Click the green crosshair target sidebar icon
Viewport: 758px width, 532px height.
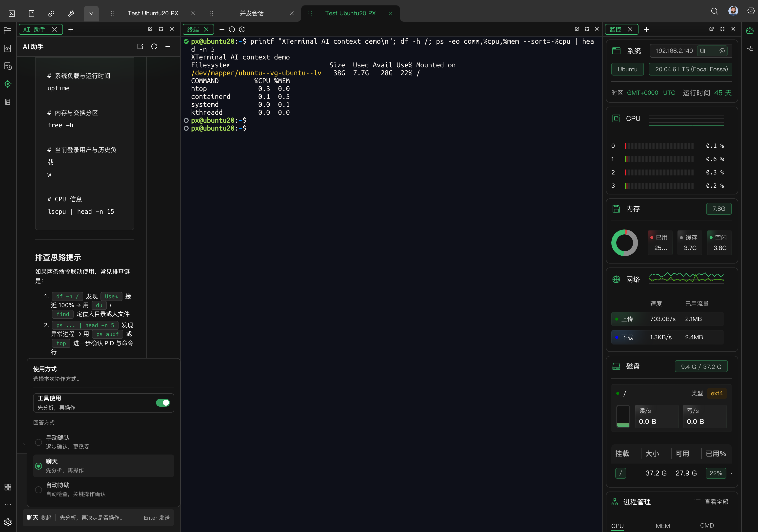click(8, 84)
